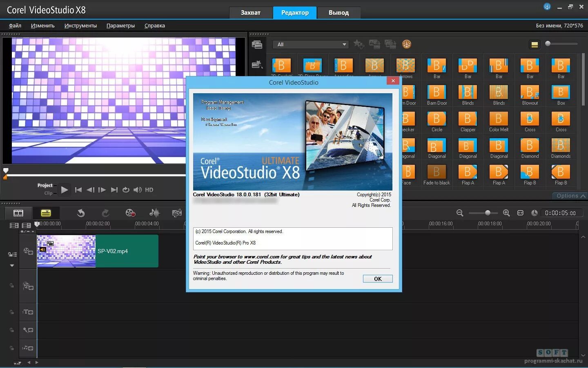Expand the Options panel
The image size is (588, 368).
coord(570,196)
